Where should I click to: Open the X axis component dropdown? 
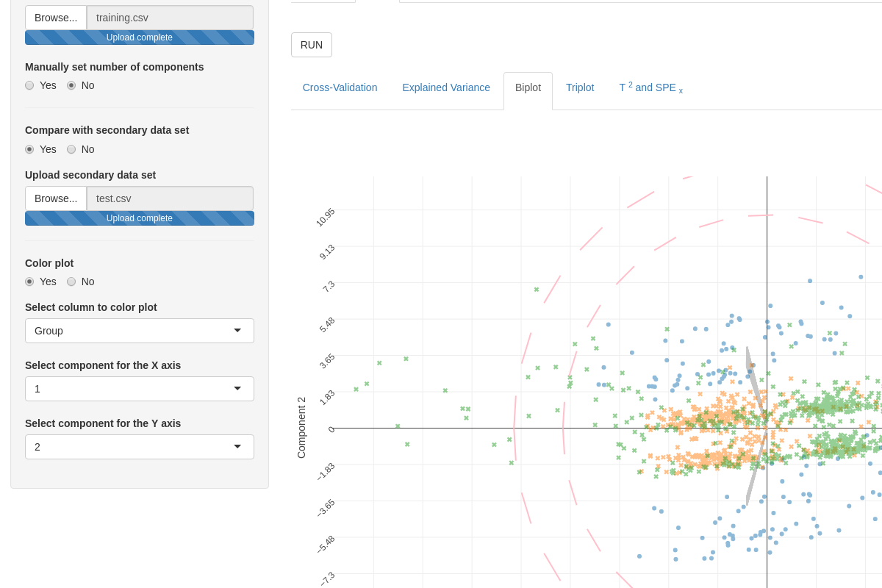(140, 389)
